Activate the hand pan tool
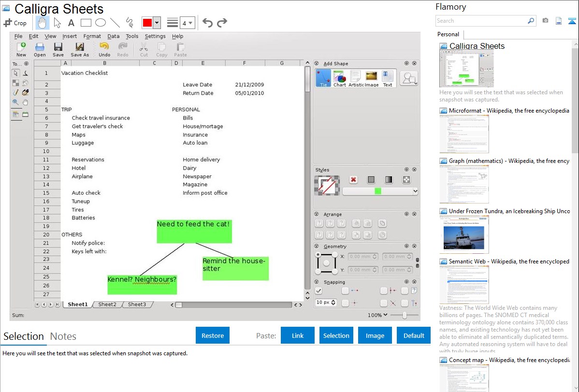This screenshot has width=579, height=392. (43, 23)
